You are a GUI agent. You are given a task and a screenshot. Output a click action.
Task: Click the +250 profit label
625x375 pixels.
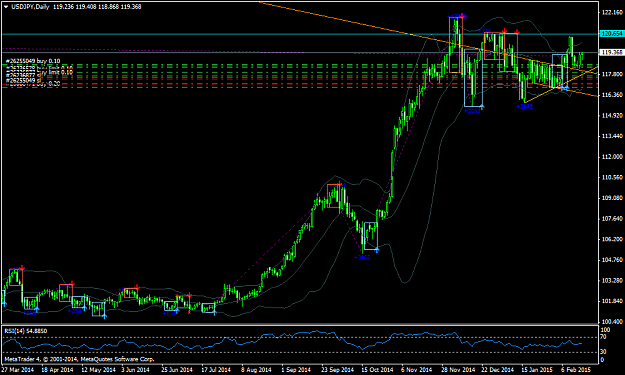click(x=75, y=311)
